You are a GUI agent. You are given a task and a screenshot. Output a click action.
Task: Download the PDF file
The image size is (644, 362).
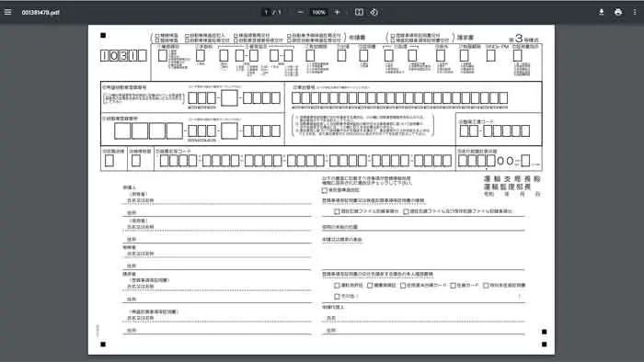click(x=601, y=12)
